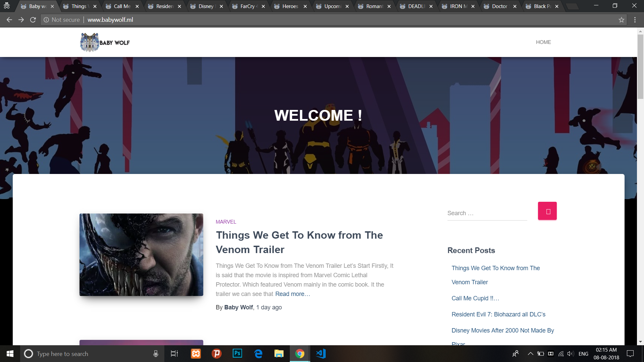Open XAMPP from the taskbar
The width and height of the screenshot is (644, 362).
tap(196, 354)
